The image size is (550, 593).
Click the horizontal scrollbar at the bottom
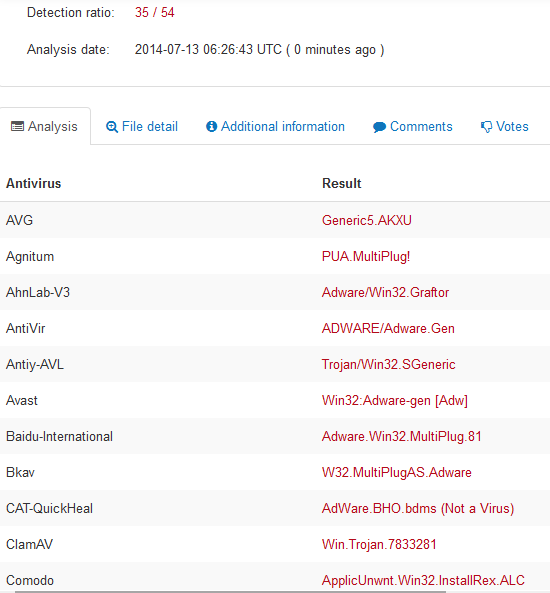(230, 591)
